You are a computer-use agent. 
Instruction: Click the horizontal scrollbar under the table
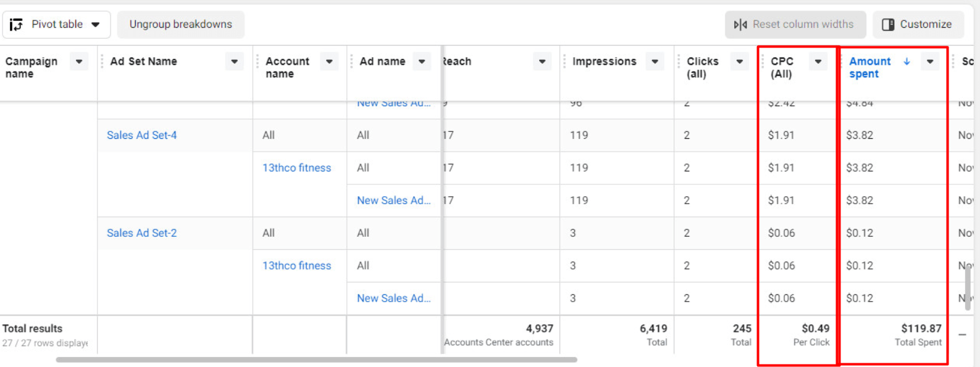point(316,360)
